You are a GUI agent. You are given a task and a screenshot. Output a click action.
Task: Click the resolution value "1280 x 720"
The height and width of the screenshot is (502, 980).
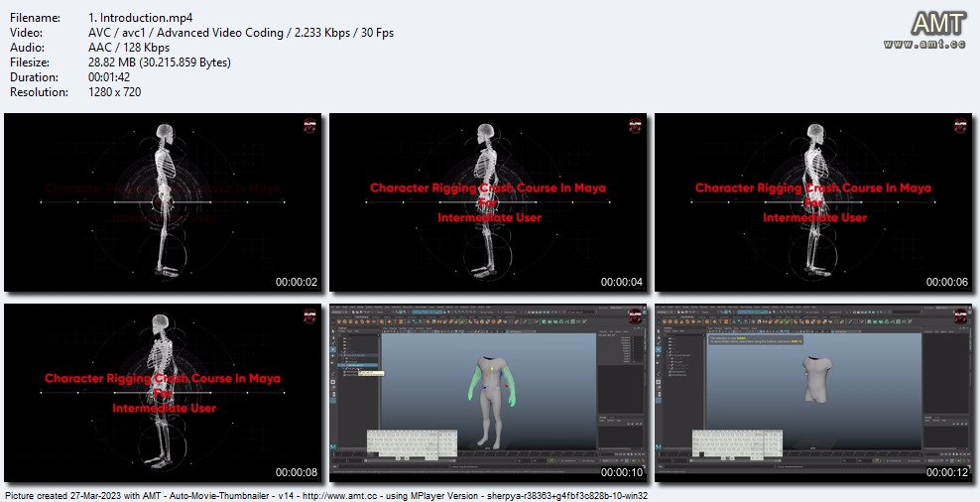115,92
